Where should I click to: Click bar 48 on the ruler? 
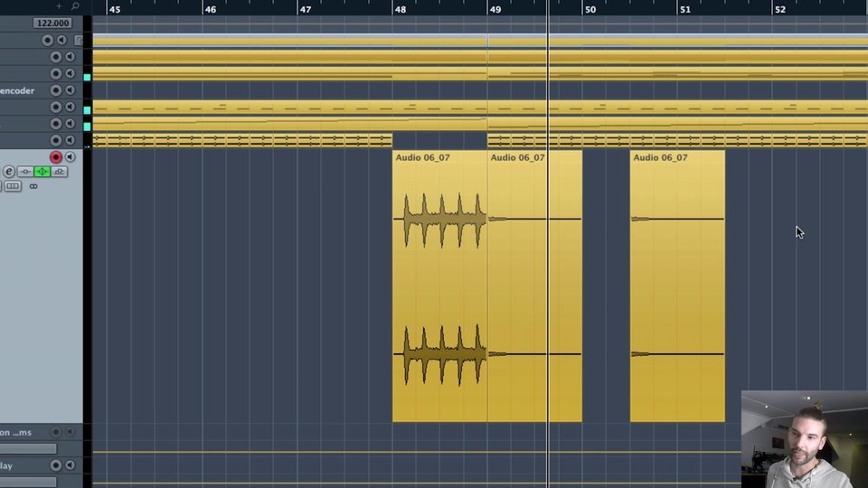(401, 9)
